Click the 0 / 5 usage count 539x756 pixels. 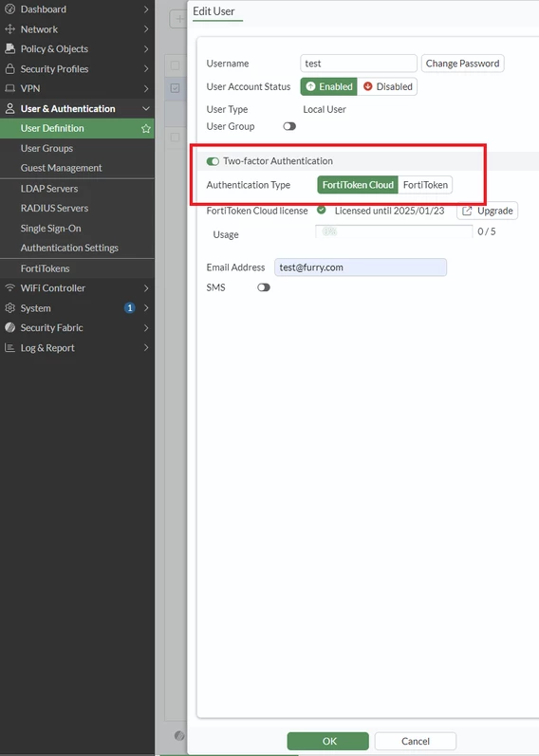[x=487, y=231]
